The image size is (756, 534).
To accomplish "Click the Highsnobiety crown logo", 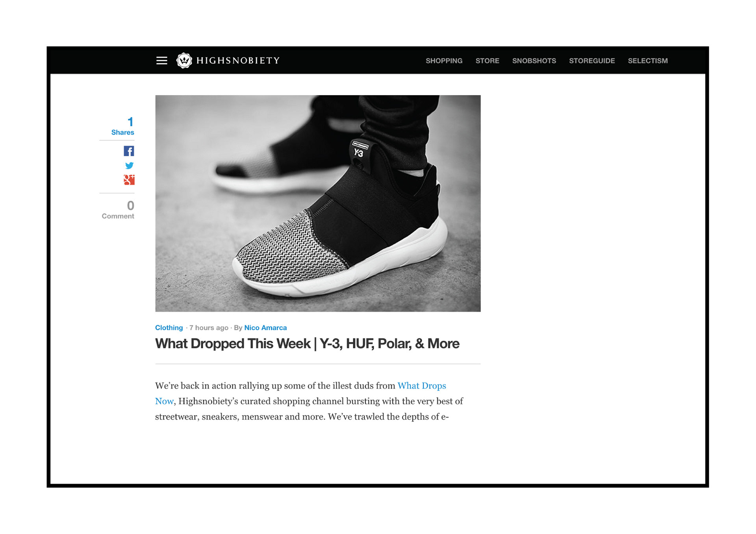I will pyautogui.click(x=184, y=61).
